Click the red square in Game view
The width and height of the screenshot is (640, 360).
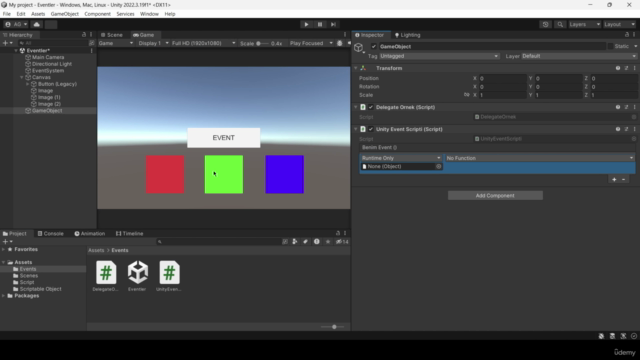165,174
